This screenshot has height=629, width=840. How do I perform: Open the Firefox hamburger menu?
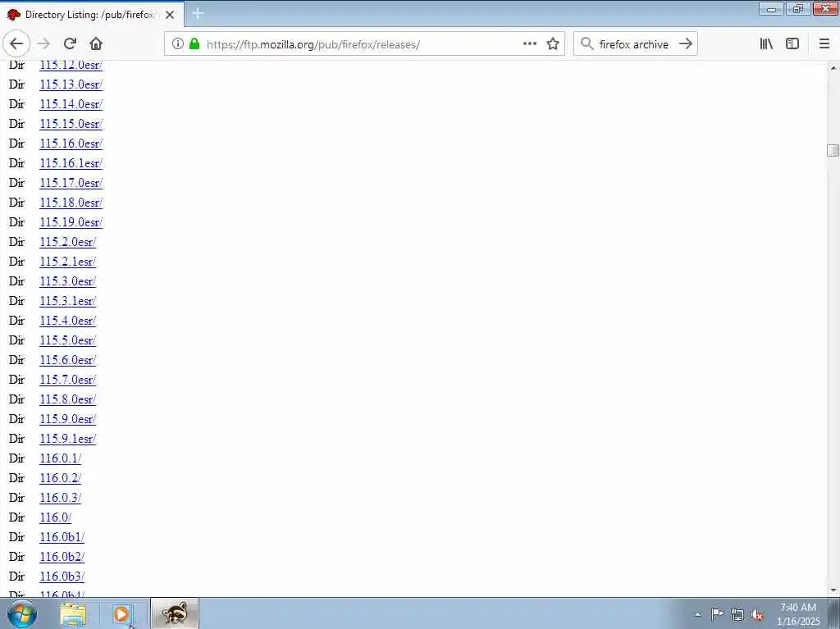coord(824,44)
